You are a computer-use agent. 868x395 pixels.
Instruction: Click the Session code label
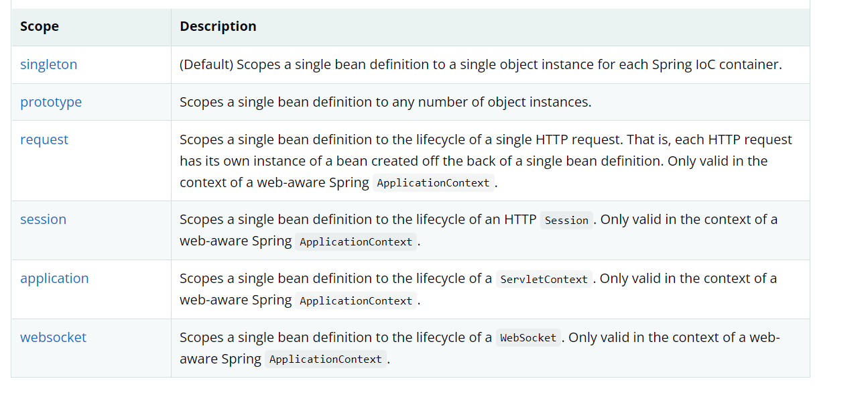click(x=566, y=220)
